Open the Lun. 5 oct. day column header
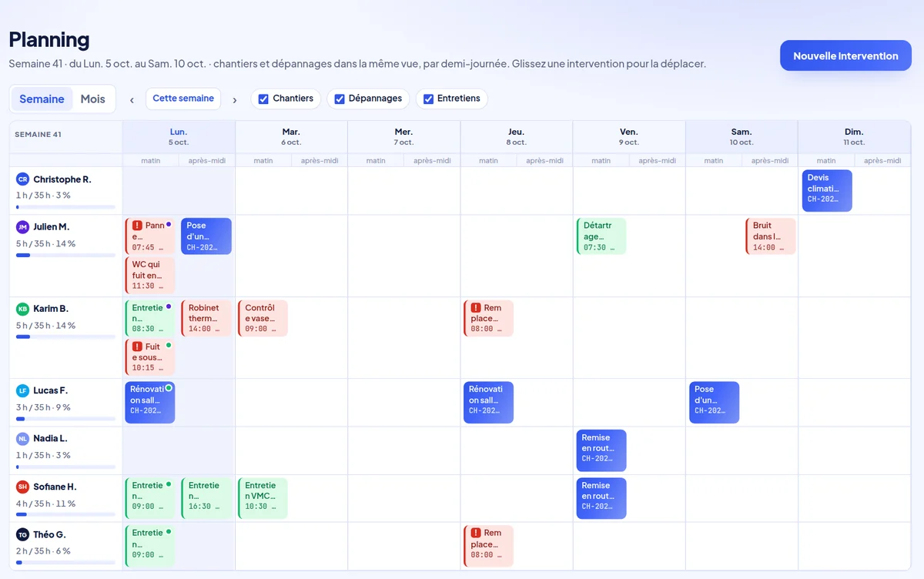 (x=179, y=136)
